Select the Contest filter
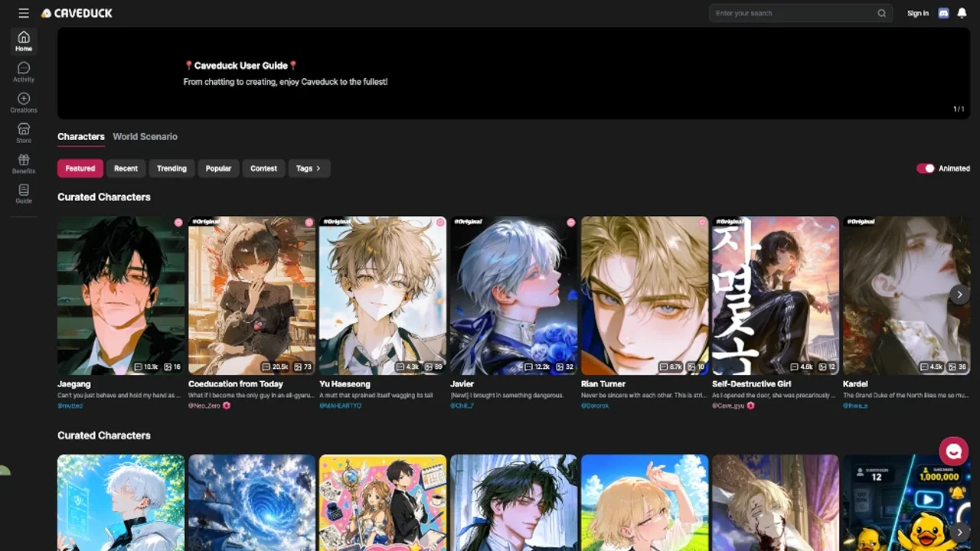This screenshot has width=980, height=551. (263, 168)
